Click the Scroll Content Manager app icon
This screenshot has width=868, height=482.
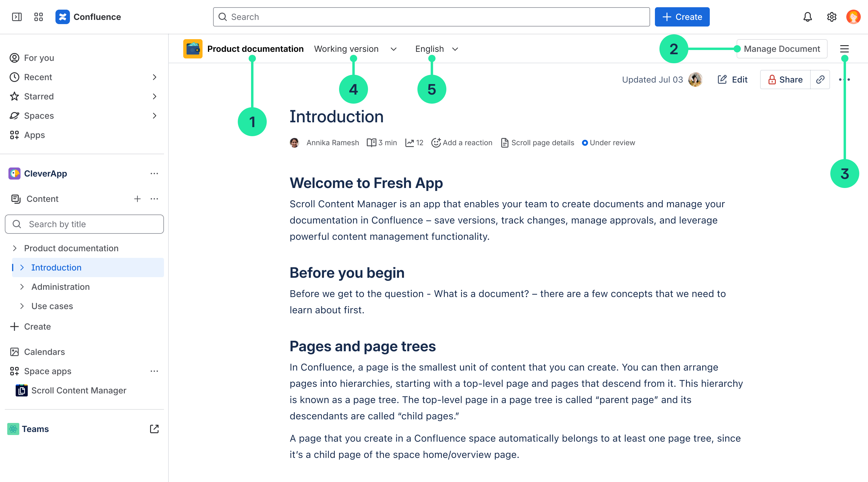point(22,390)
